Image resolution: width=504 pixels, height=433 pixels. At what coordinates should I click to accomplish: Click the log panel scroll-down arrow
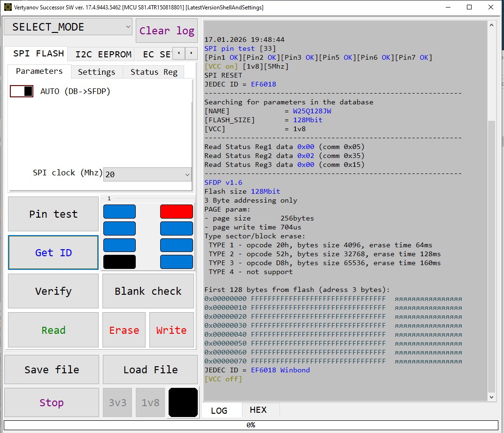[x=492, y=397]
